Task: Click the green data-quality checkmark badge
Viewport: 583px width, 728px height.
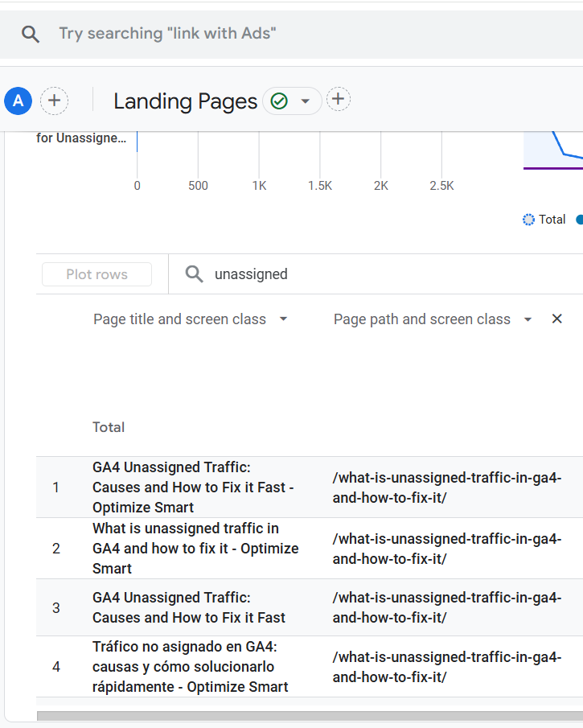Action: [279, 99]
